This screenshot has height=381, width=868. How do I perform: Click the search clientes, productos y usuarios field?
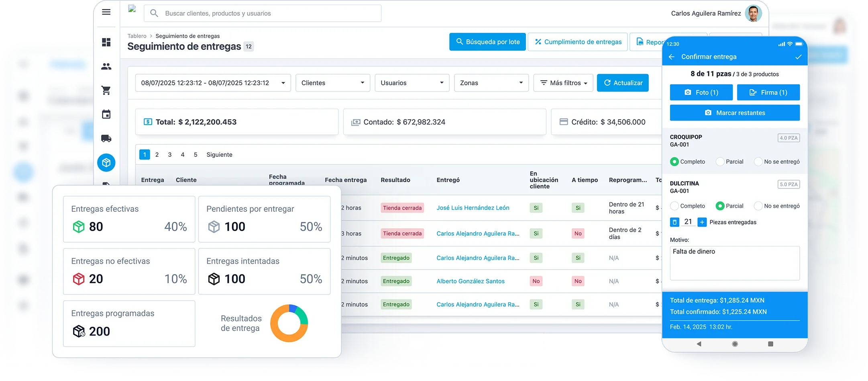[263, 13]
